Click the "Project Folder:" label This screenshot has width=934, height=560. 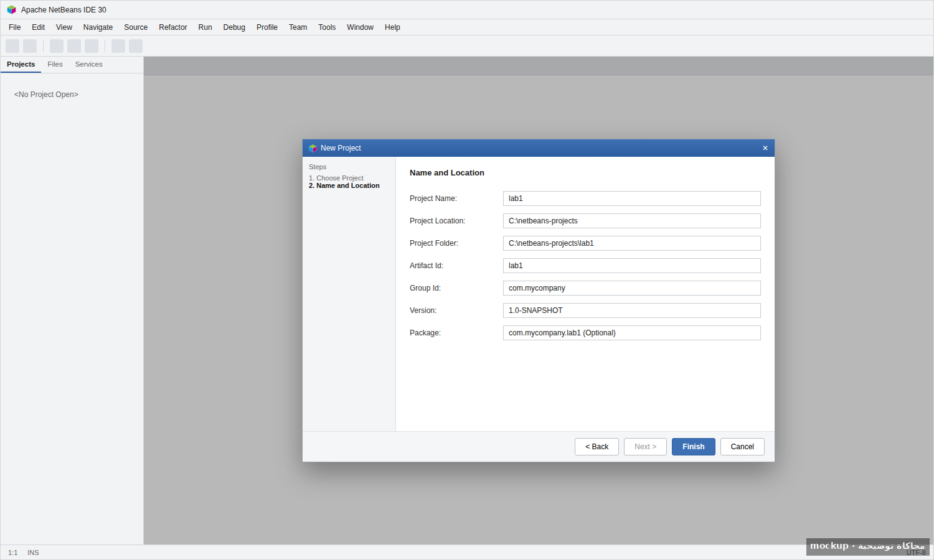(x=434, y=243)
